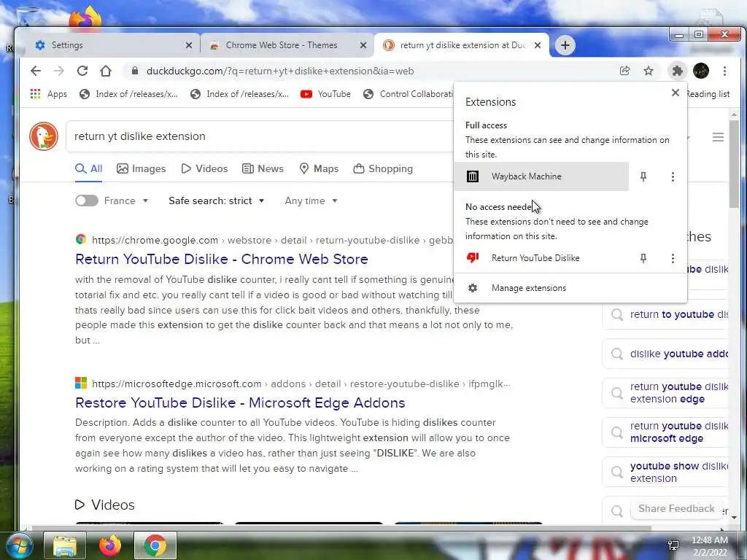Switch to Images results
Viewport: 747px width, 560px height.
141,168
